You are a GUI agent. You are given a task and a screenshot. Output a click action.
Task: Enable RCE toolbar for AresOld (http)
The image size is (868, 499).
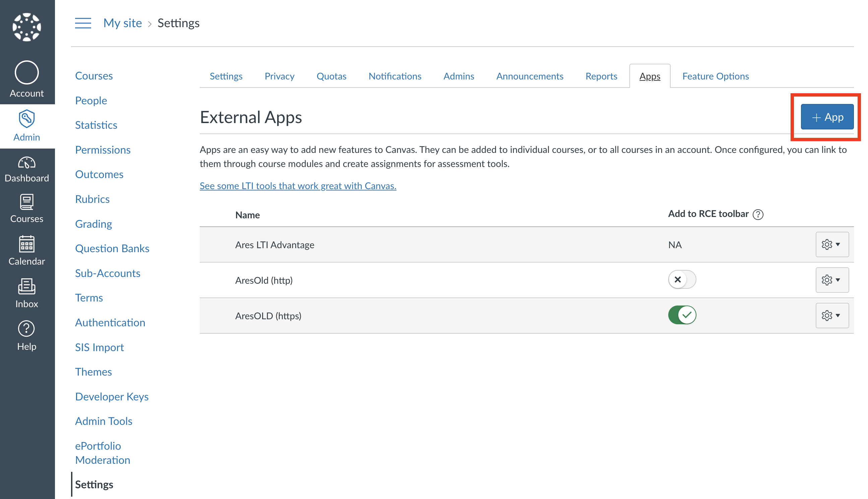pos(682,279)
